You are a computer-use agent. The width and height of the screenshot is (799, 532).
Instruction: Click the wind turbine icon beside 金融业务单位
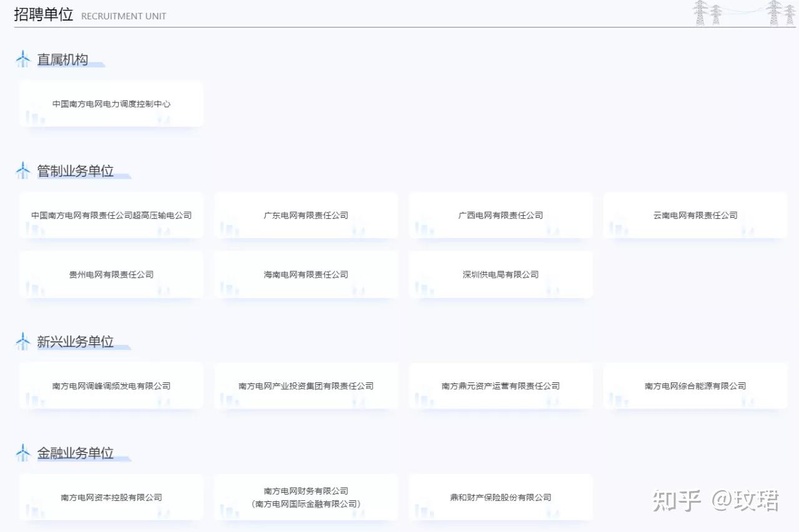coord(23,453)
